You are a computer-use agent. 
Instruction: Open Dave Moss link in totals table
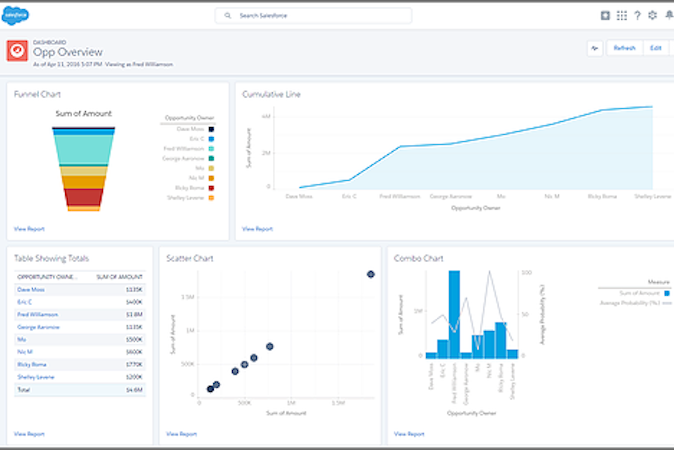pyautogui.click(x=31, y=290)
